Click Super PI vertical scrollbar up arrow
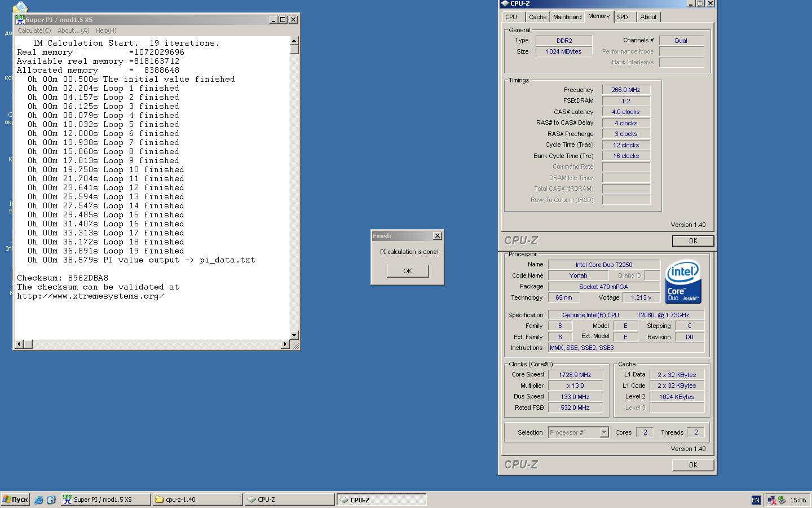Viewport: 812px width, 508px height. point(294,41)
